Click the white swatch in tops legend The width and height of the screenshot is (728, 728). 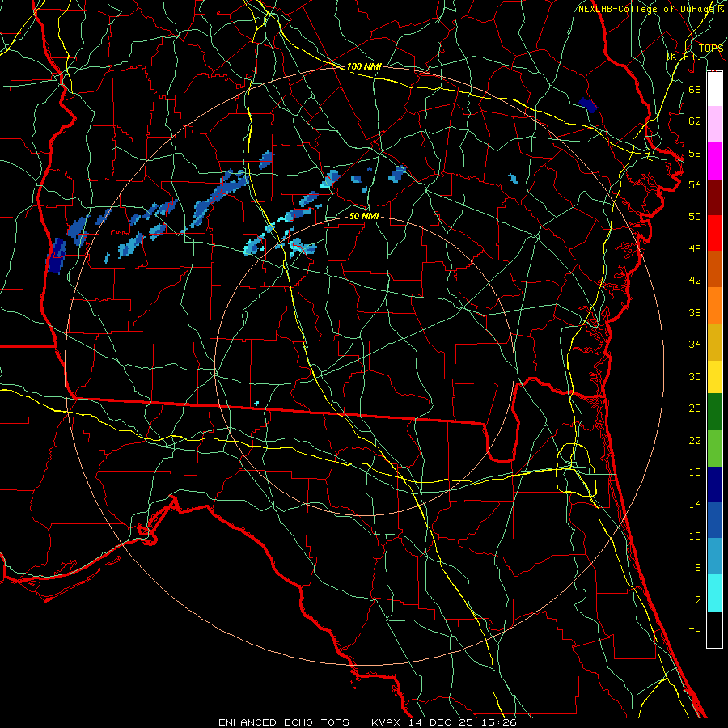pos(714,89)
